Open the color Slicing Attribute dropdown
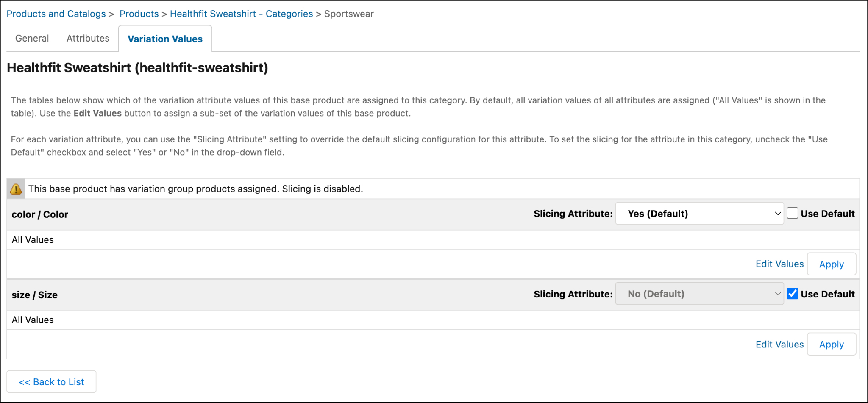This screenshot has height=403, width=868. click(x=699, y=214)
